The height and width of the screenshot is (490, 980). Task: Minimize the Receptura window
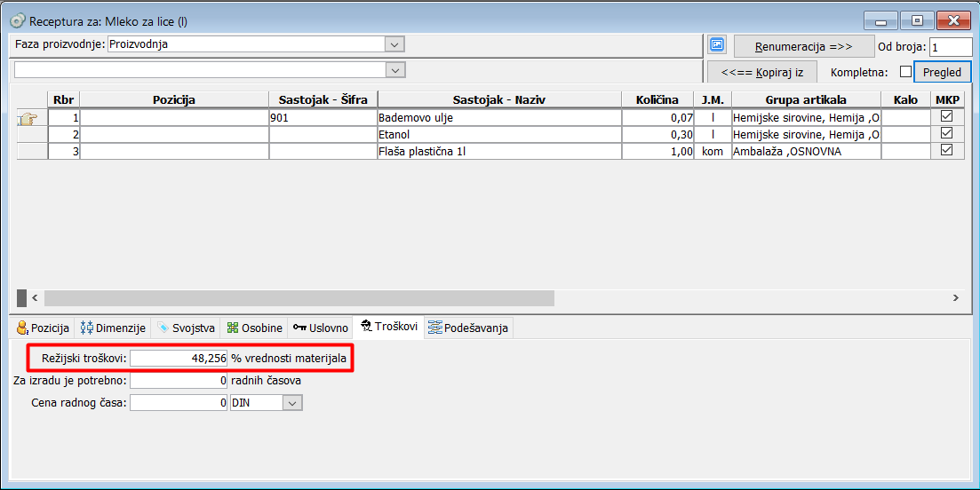[x=881, y=20]
